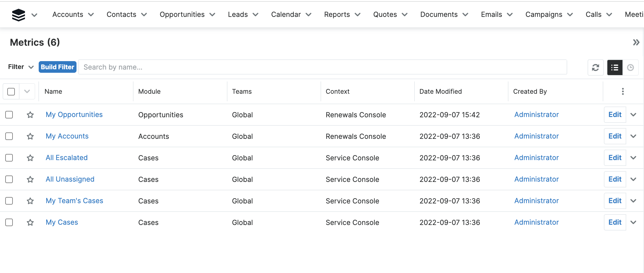Refresh the Metrics list
This screenshot has height=273, width=644.
pos(595,68)
